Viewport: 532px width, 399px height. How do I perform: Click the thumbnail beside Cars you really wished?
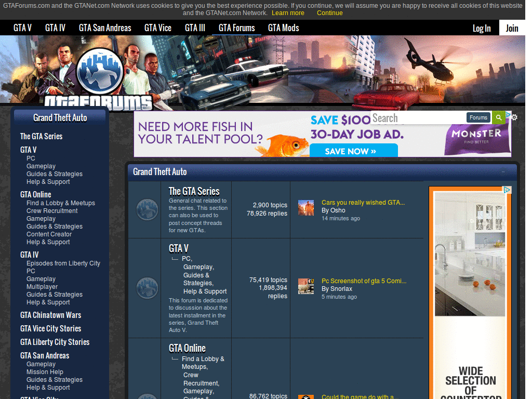[306, 207]
